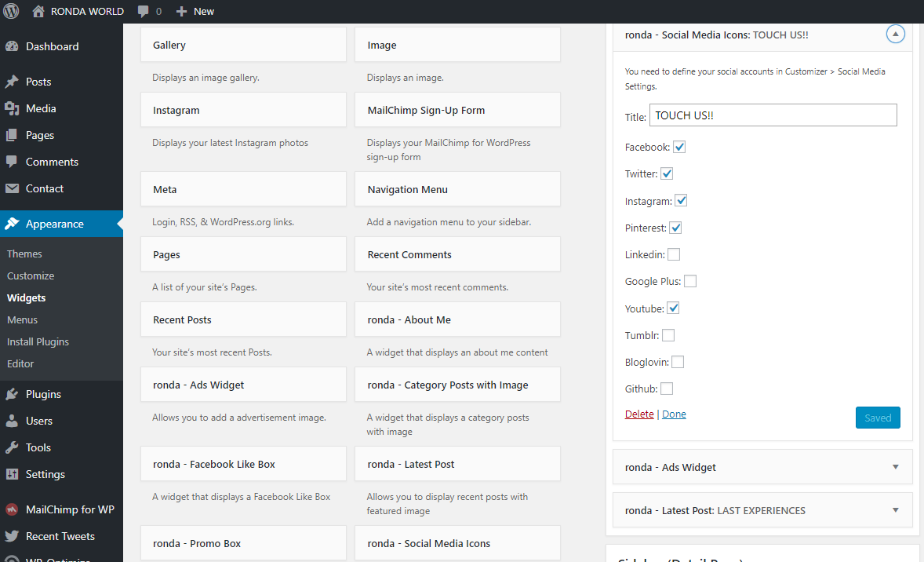Click the home icon beside RONDA WORLD

pyautogui.click(x=38, y=11)
